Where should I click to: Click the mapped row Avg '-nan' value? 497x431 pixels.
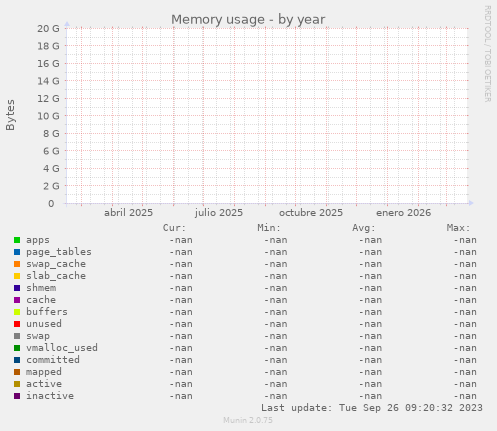pos(370,372)
